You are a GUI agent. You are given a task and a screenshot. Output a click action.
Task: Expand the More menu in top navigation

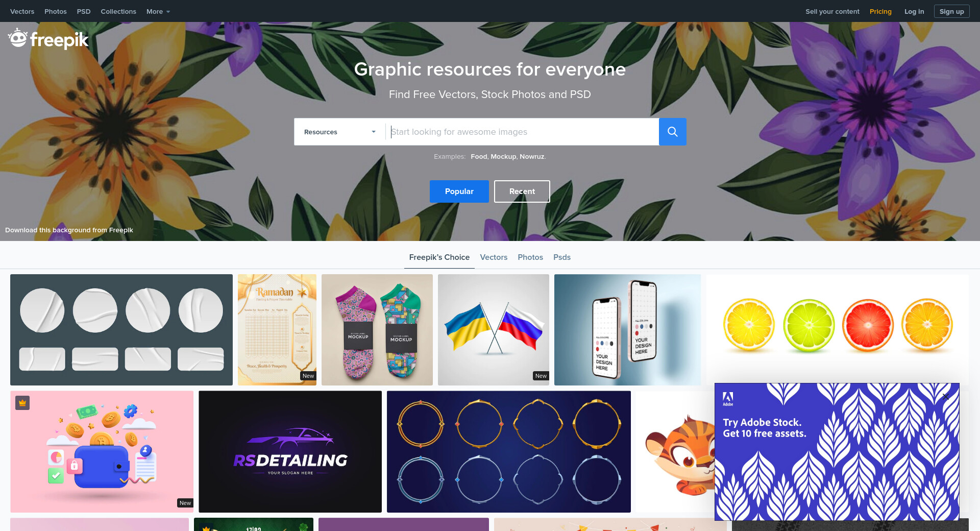coord(158,11)
